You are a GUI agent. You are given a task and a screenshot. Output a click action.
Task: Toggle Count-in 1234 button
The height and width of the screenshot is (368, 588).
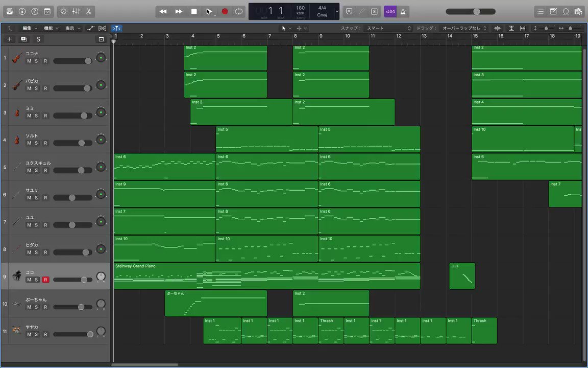tap(390, 11)
